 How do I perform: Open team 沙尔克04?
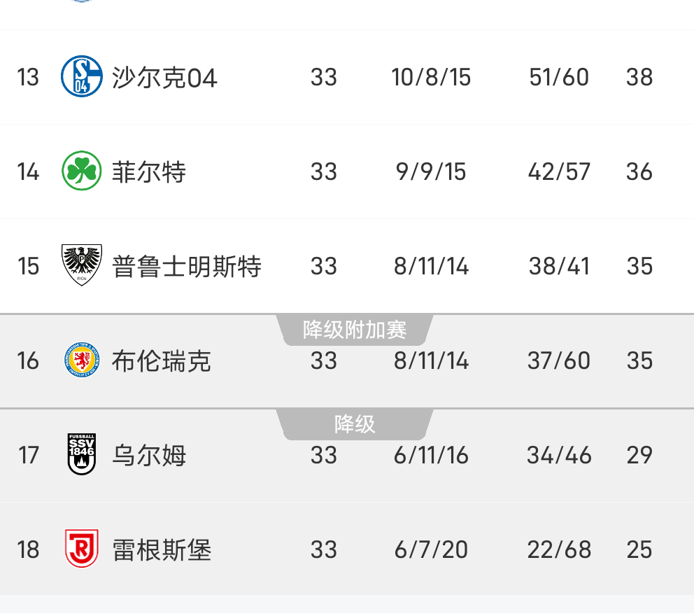164,78
